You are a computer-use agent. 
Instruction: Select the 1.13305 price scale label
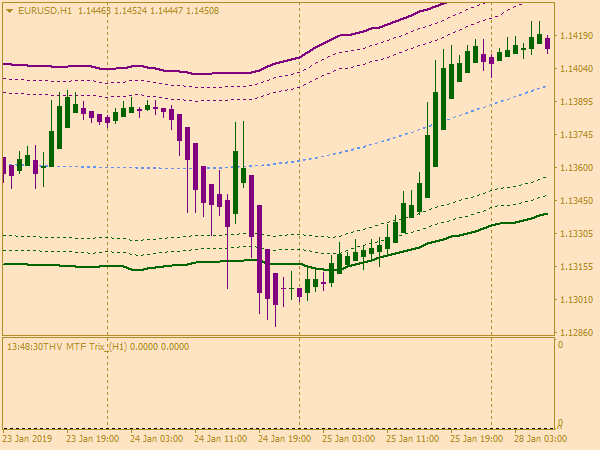pos(576,233)
